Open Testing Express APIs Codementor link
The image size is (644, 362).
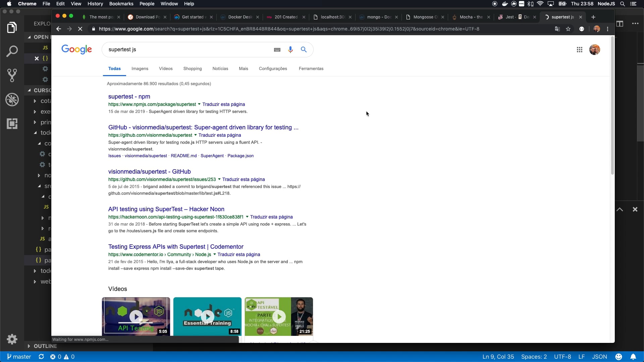(176, 247)
